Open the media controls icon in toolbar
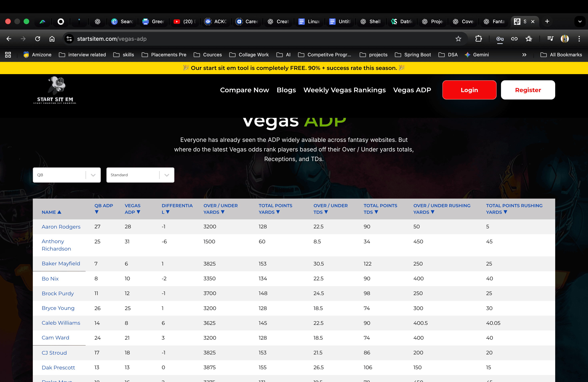This screenshot has width=588, height=382. click(550, 39)
